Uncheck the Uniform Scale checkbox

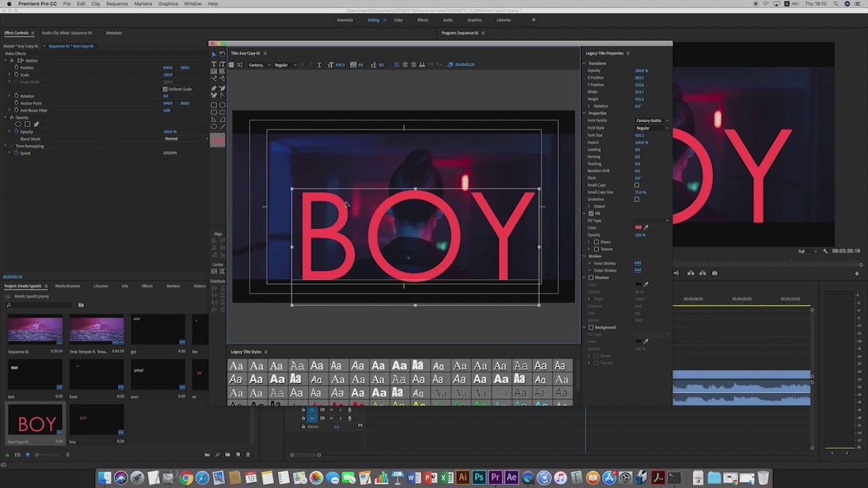[165, 89]
